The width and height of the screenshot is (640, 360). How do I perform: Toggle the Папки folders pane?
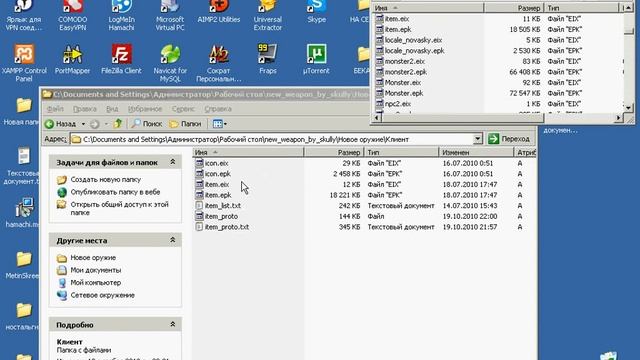coord(185,124)
